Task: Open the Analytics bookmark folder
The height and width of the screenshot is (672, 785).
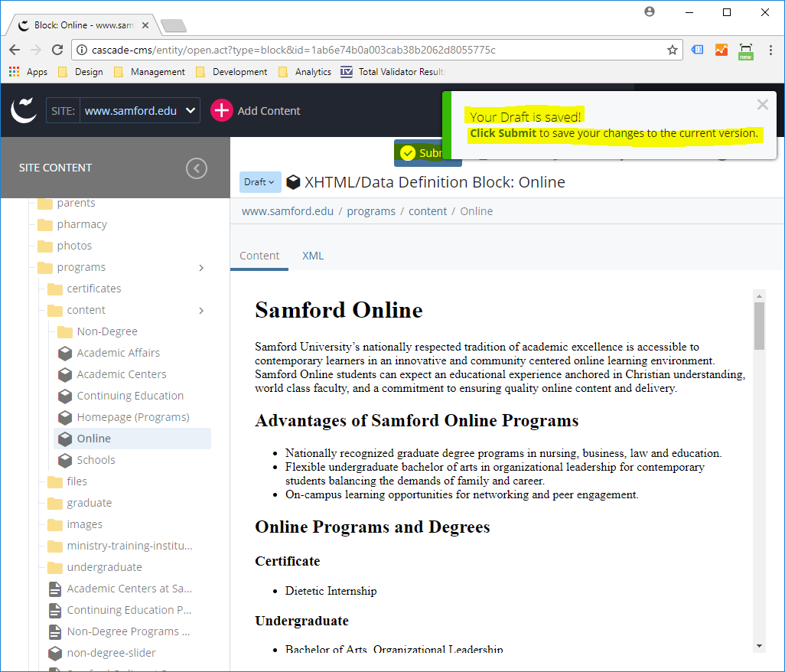Action: click(305, 72)
